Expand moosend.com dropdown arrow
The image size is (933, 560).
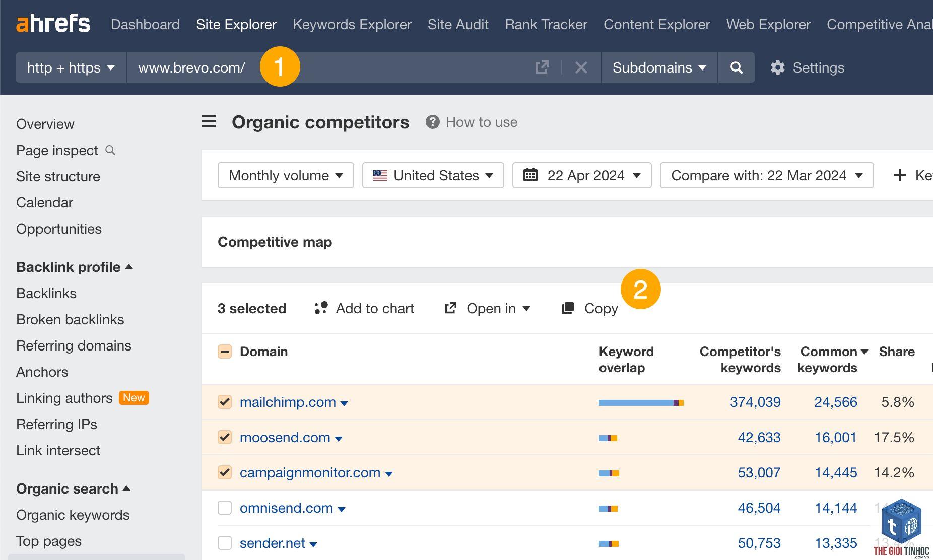point(339,439)
